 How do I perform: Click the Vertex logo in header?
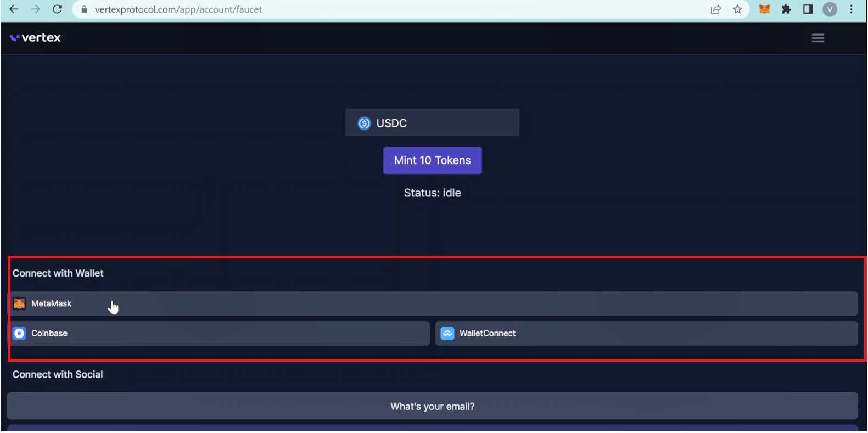click(x=36, y=38)
